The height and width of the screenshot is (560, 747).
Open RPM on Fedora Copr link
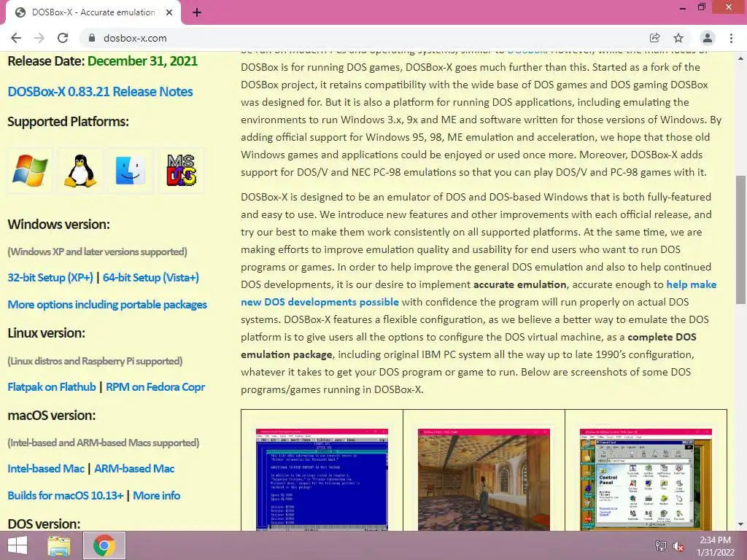[155, 387]
